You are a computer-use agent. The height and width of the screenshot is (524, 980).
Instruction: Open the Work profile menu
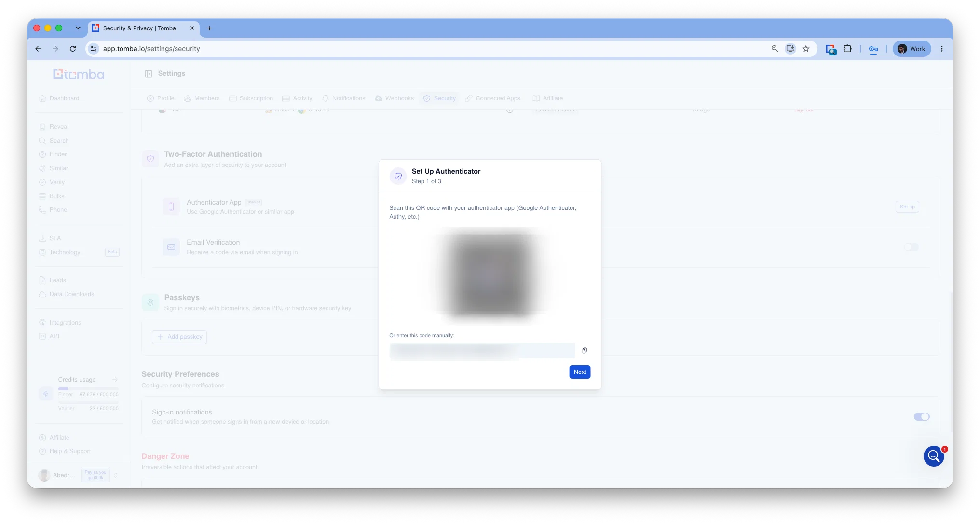click(912, 49)
